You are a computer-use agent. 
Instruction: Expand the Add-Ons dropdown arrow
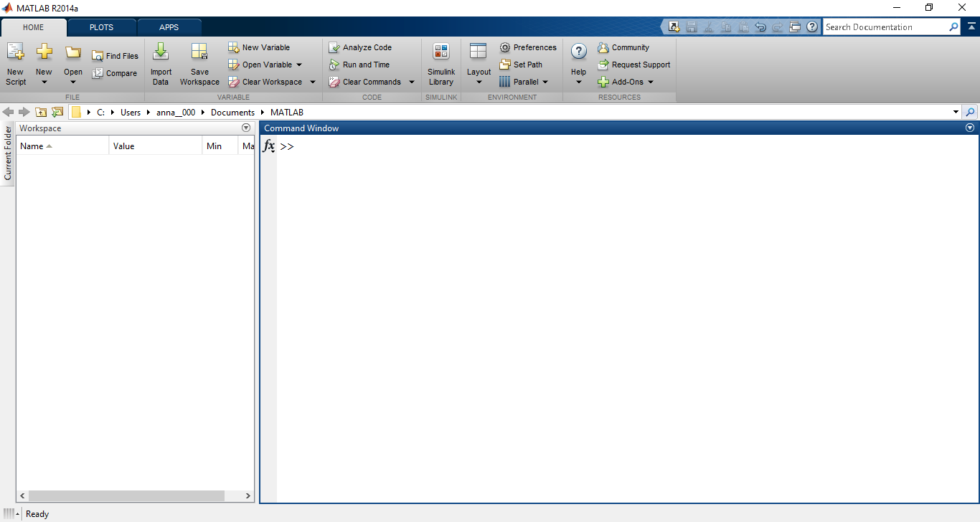[651, 82]
